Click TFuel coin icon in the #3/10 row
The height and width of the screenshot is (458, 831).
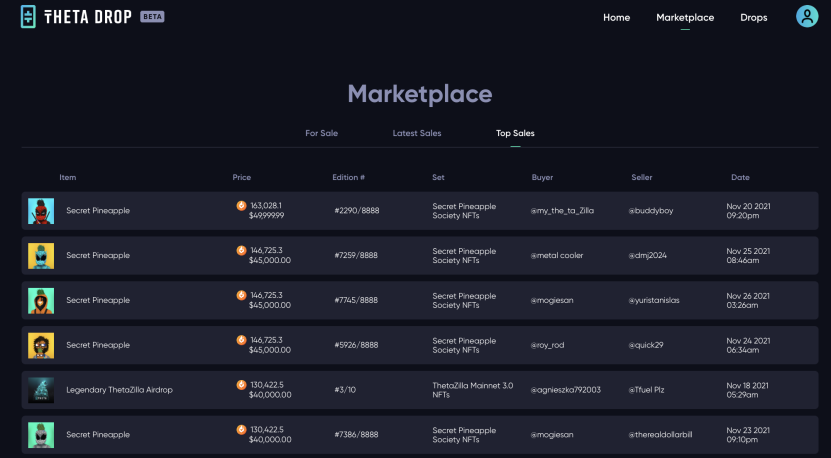click(x=241, y=385)
